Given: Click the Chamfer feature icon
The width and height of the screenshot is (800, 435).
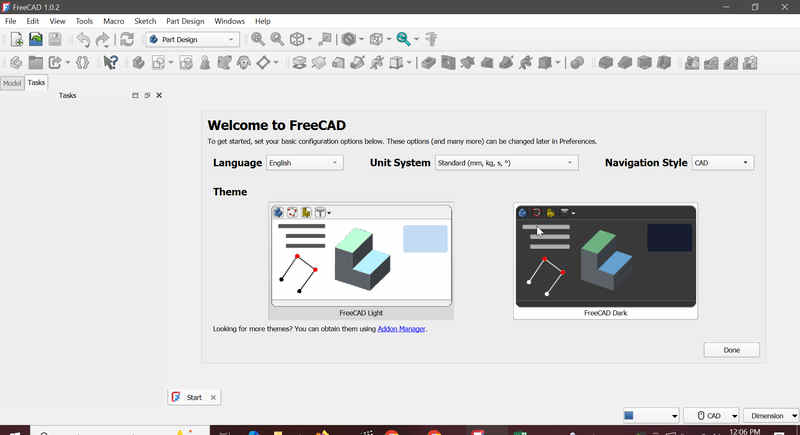Looking at the screenshot, I should (x=625, y=63).
